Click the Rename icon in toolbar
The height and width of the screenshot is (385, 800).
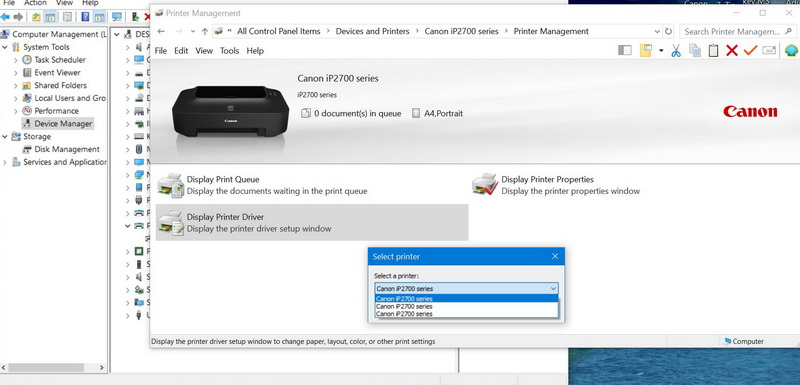click(x=769, y=50)
